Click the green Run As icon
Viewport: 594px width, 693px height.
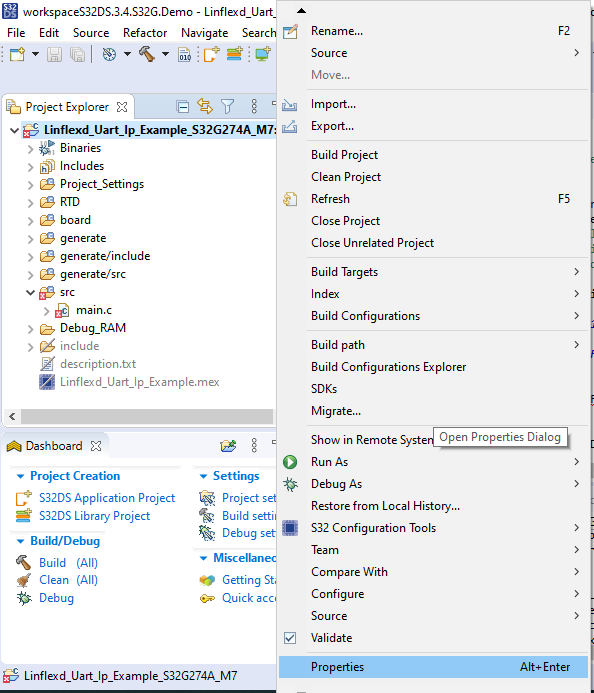(x=290, y=462)
